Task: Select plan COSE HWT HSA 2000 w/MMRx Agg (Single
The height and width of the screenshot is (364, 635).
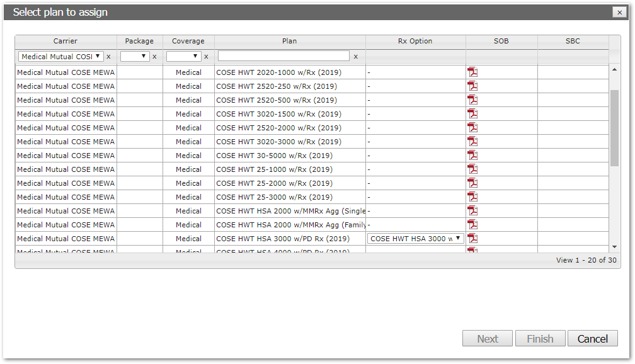Action: [x=291, y=211]
